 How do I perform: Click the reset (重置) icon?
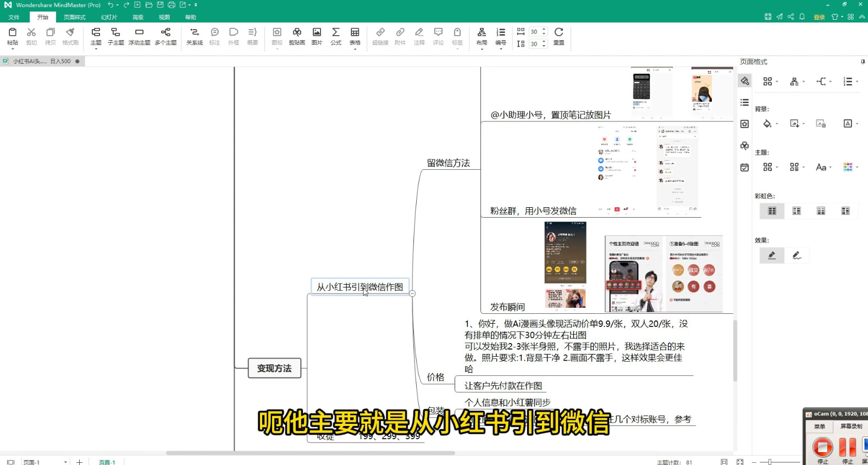559,36
